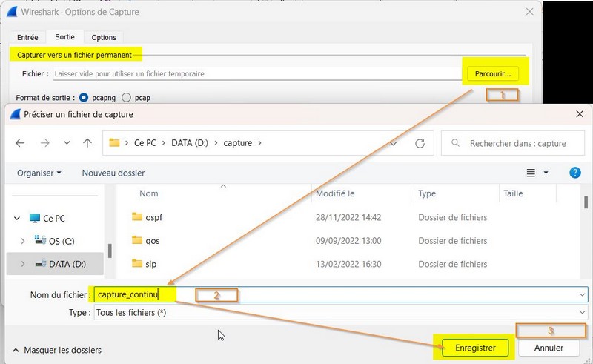
Task: Switch to the Options tab
Action: click(x=104, y=37)
